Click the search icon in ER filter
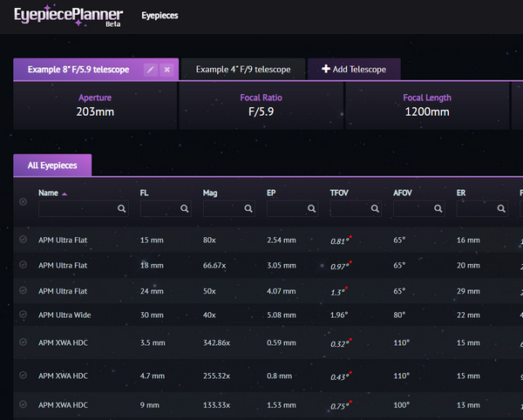The width and height of the screenshot is (523, 420). (501, 208)
